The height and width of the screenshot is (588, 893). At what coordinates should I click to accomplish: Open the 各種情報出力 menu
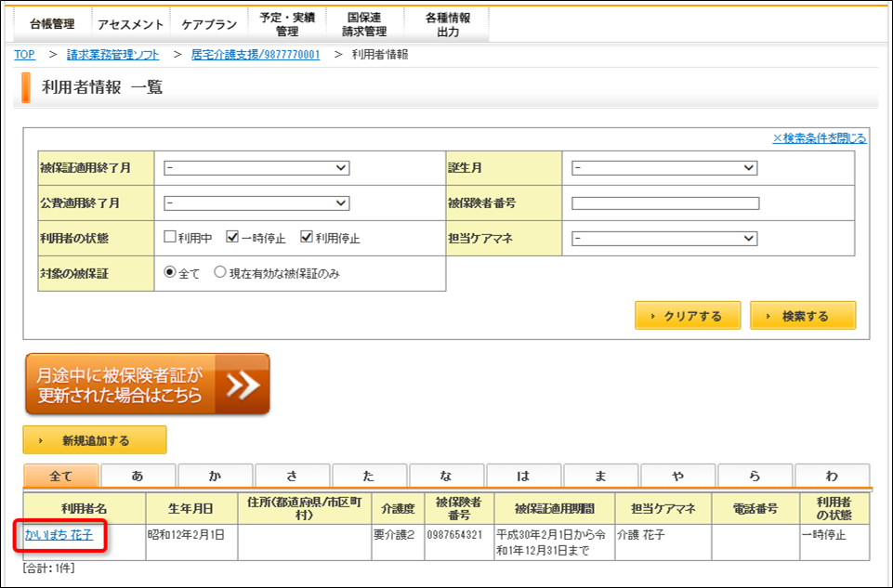(x=448, y=24)
